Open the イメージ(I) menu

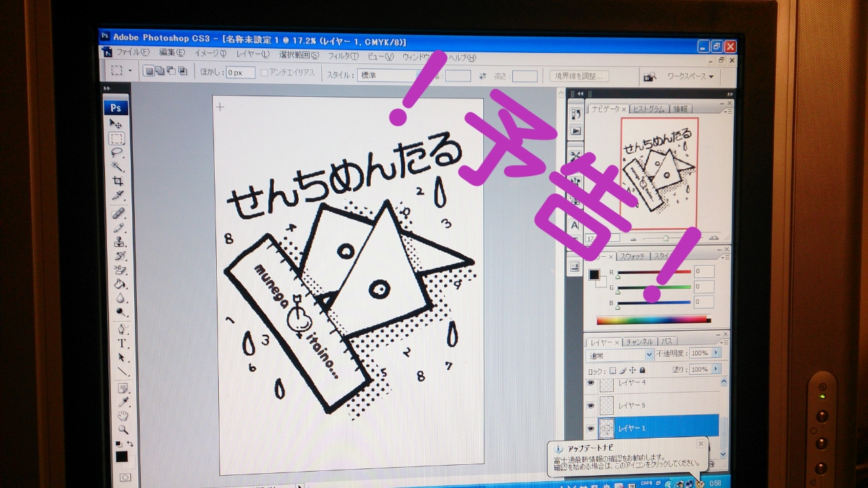click(211, 54)
